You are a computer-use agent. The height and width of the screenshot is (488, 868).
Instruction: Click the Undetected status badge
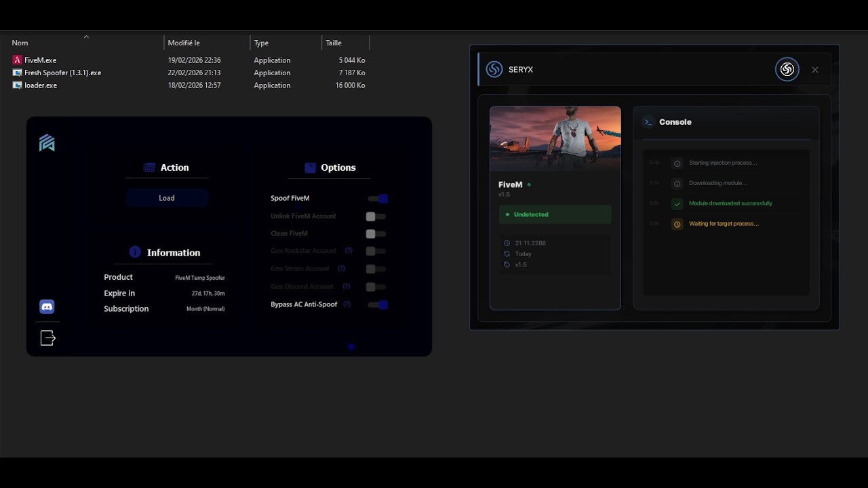[555, 214]
